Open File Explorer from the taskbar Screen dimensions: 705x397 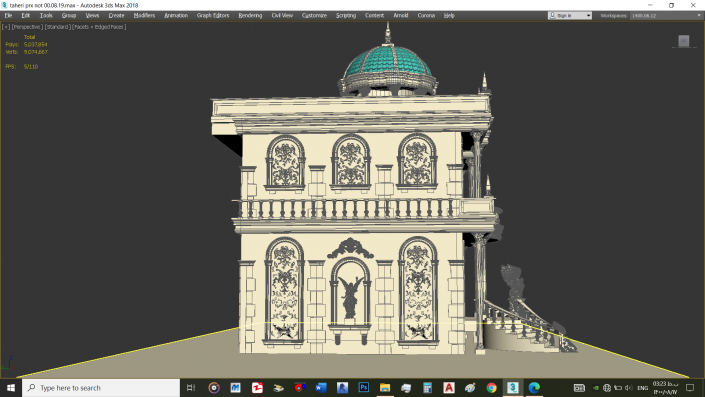point(385,388)
